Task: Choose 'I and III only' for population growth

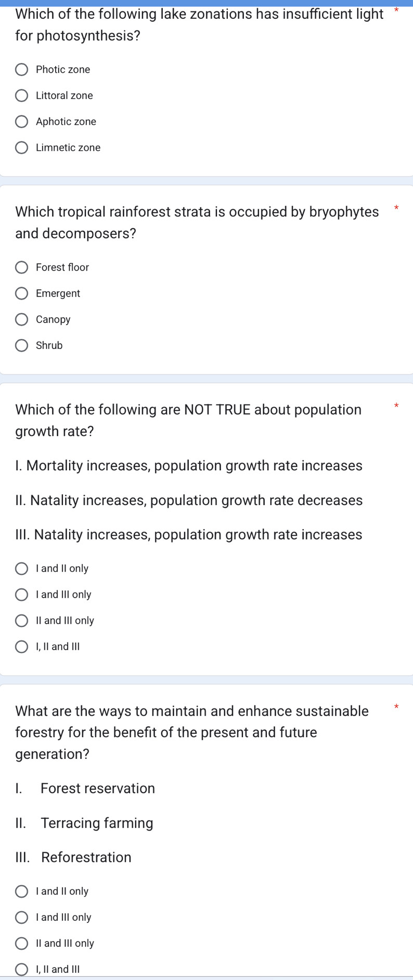Action: click(x=21, y=594)
